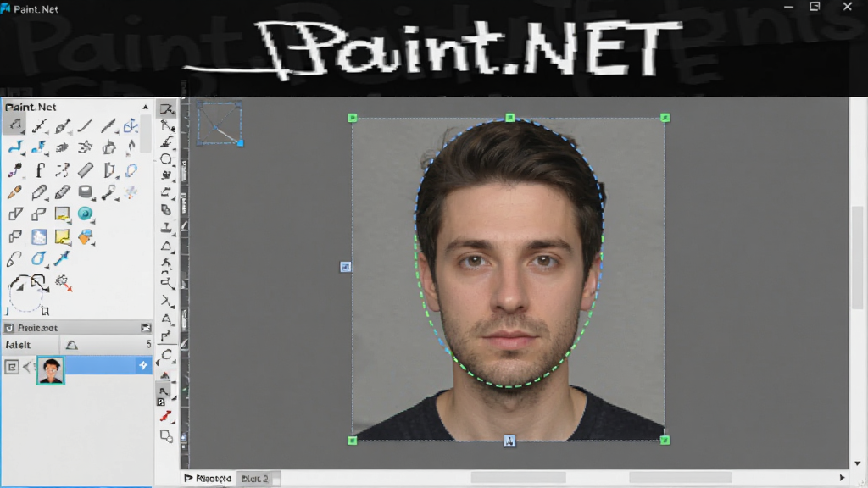
Task: Choose the purple-tipped paintbrush icon
Action: pos(15,169)
